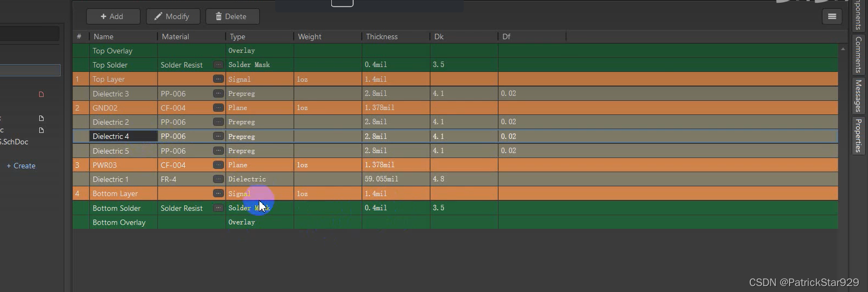Open material picker for Dielectric 1
The height and width of the screenshot is (292, 868).
pyautogui.click(x=218, y=179)
